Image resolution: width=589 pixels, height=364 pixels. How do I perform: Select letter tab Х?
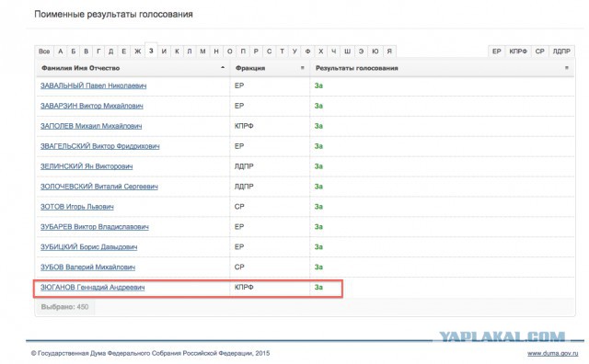[x=321, y=51]
